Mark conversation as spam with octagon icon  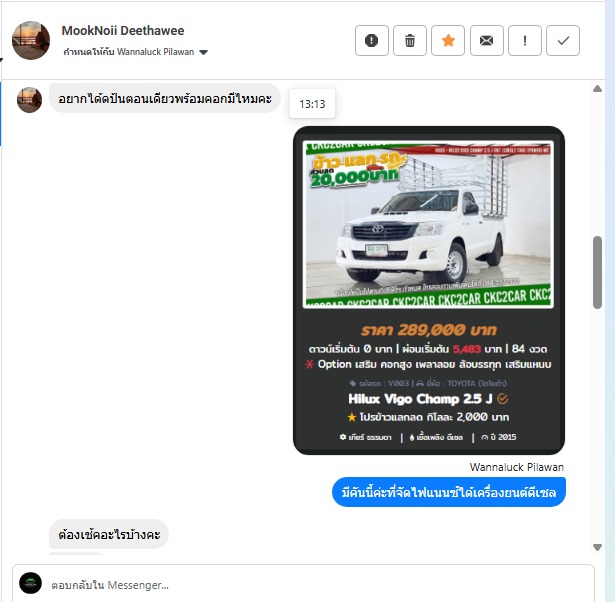371,40
